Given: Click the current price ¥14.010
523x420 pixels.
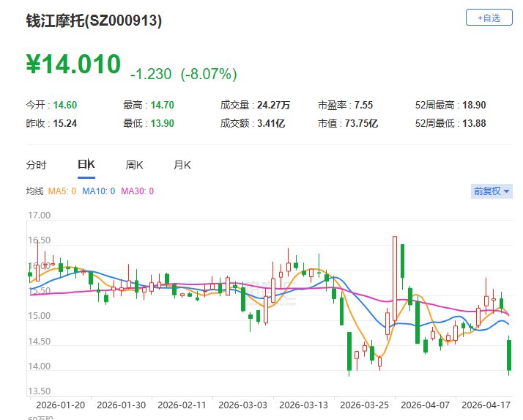Looking at the screenshot, I should 73,64.
